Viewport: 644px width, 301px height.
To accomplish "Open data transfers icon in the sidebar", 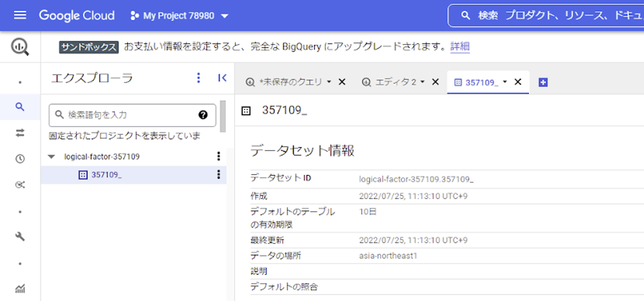I will (20, 133).
